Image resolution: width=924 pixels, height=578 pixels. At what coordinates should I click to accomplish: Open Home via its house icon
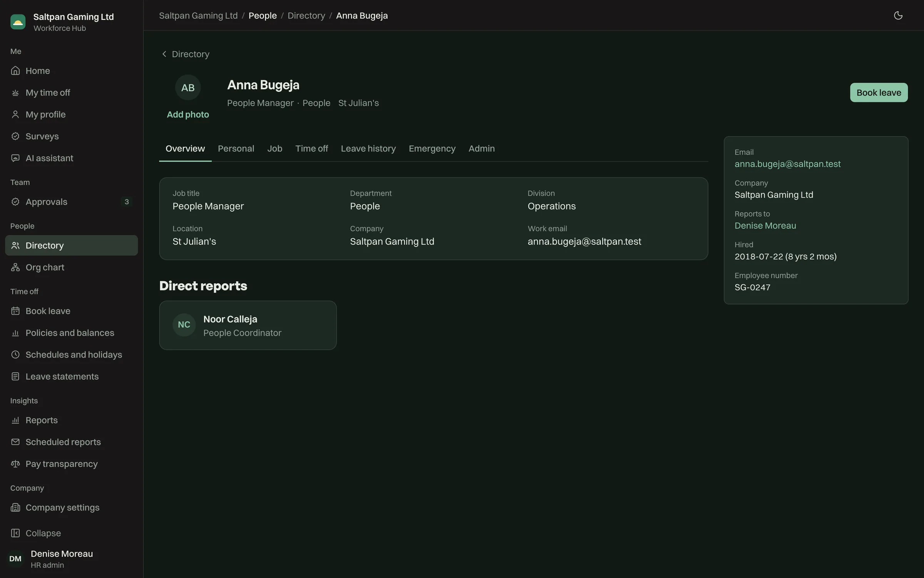click(15, 71)
